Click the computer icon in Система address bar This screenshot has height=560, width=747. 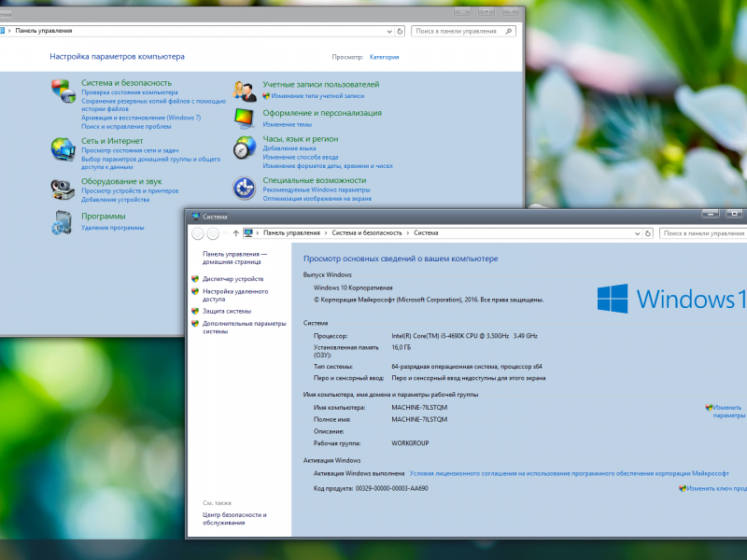click(248, 232)
